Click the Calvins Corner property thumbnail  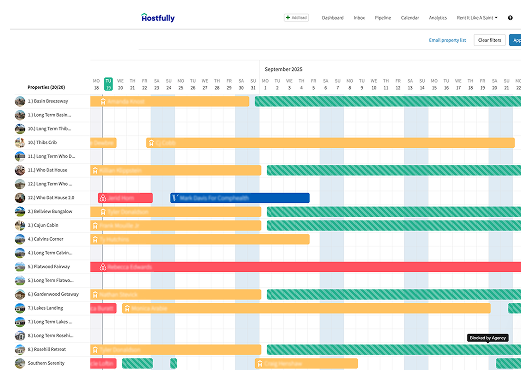(20, 239)
